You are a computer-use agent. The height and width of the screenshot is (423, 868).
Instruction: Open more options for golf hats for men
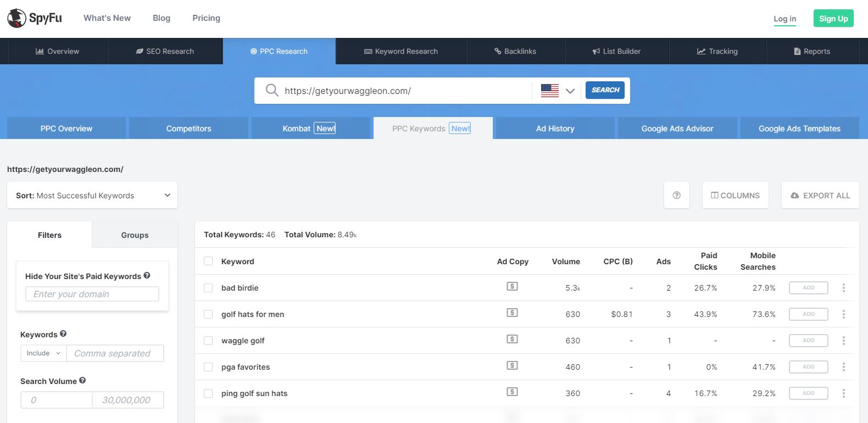(843, 314)
